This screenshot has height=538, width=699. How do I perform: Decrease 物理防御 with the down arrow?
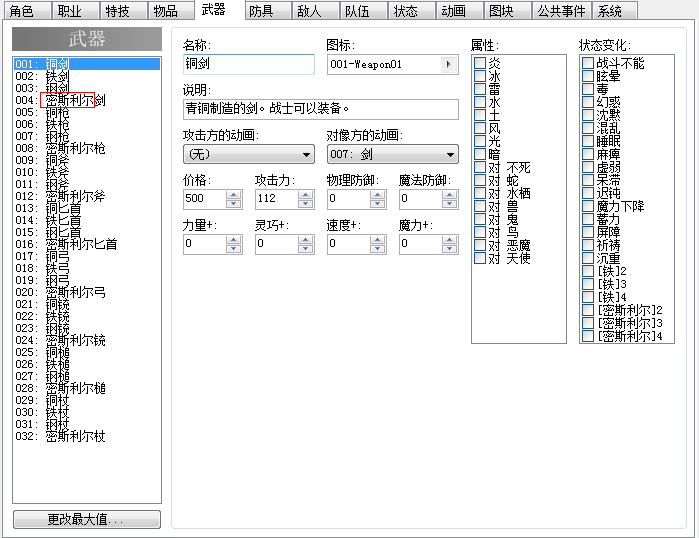378,204
